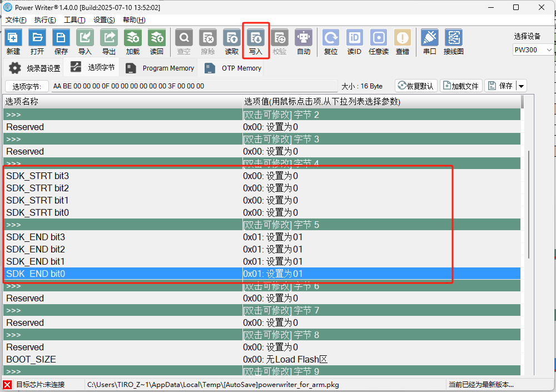Click the 字节 8 header row
The height and width of the screenshot is (392, 556).
pyautogui.click(x=262, y=335)
